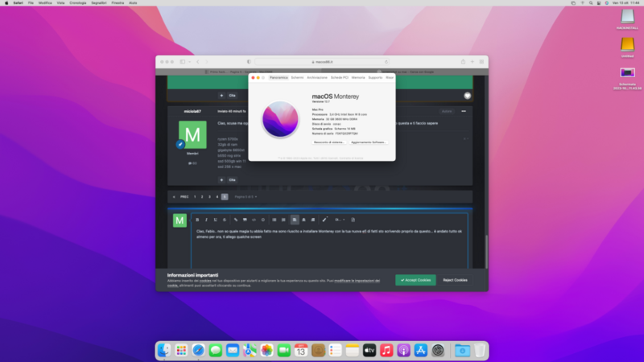Viewport: 644px width, 362px height.
Task: Insert a bulleted list in the editor
Action: pos(275,220)
